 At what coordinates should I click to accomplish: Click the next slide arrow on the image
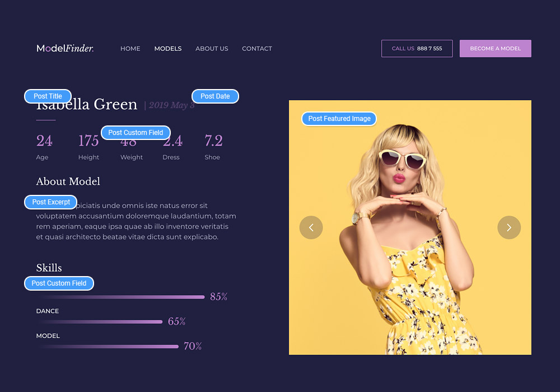[x=508, y=227]
